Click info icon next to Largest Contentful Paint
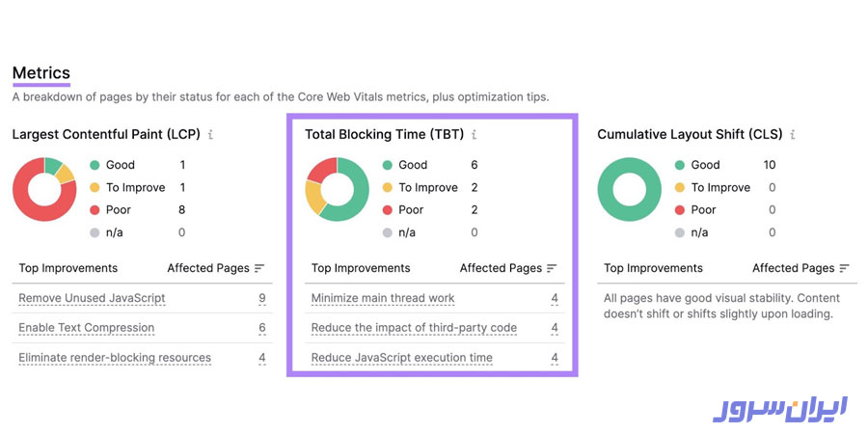 (x=210, y=135)
